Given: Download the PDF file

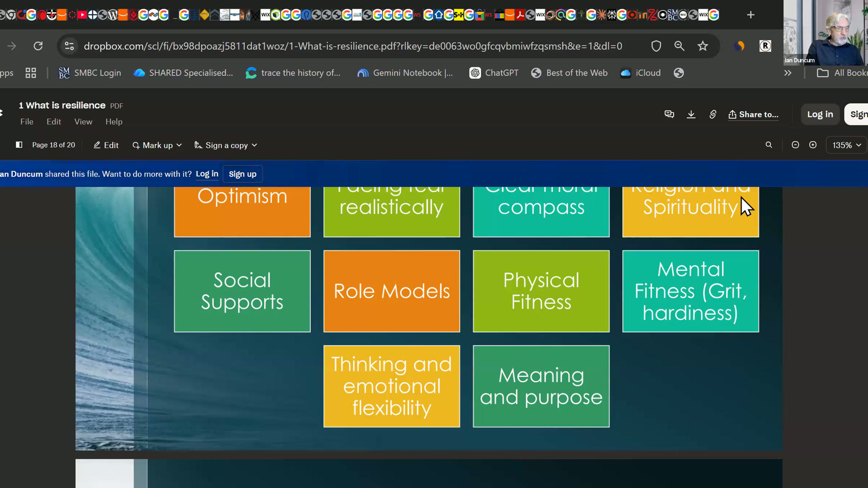Looking at the screenshot, I should 691,114.
